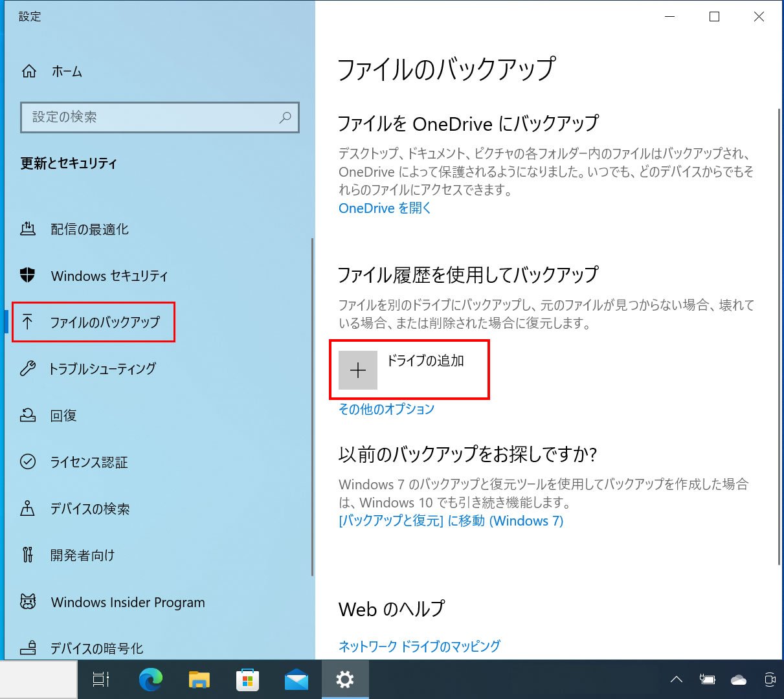Screen dimensions: 784x699
Task: Open the Mail app from the taskbar
Action: pos(297,680)
